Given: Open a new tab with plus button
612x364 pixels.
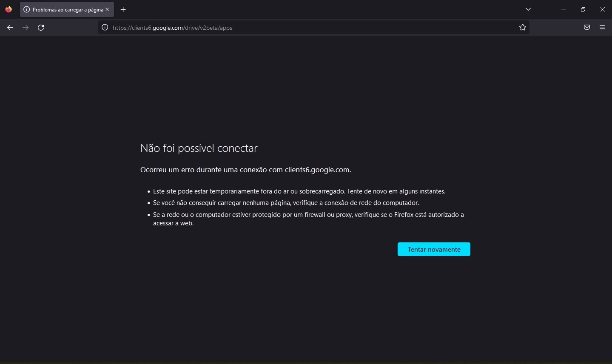Looking at the screenshot, I should [x=123, y=9].
